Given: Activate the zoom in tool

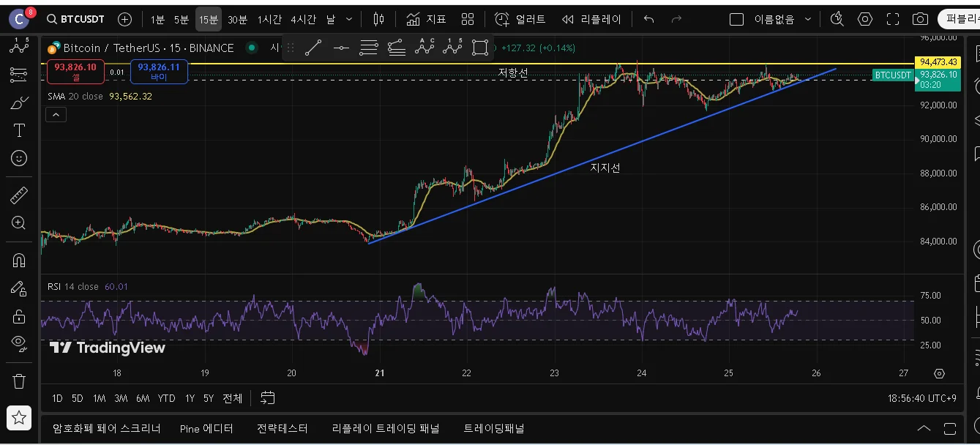Looking at the screenshot, I should coord(19,222).
